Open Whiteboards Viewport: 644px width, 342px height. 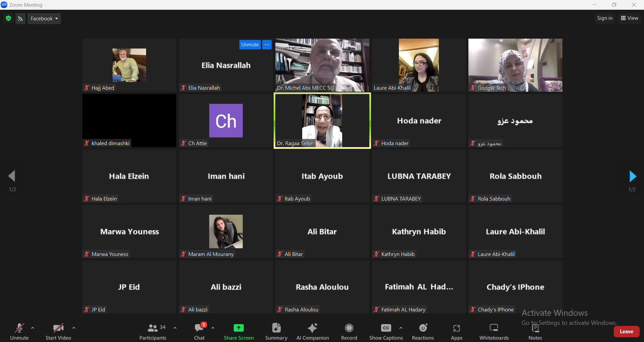(x=494, y=332)
